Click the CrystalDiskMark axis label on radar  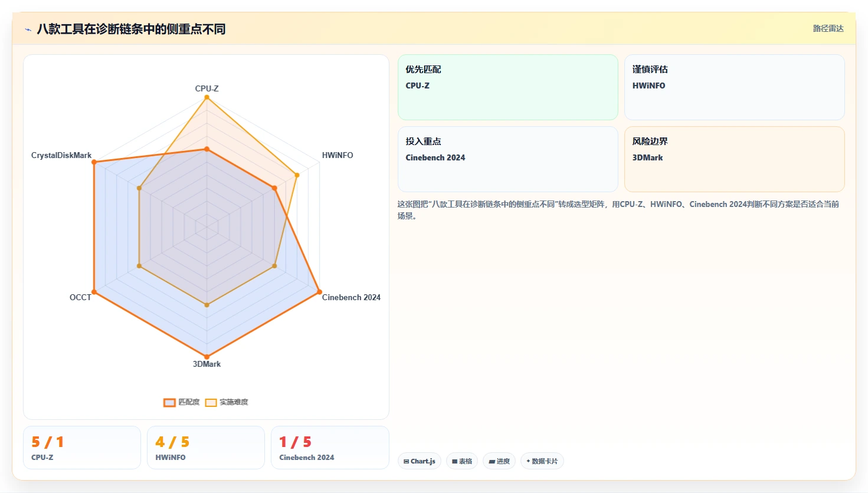61,155
